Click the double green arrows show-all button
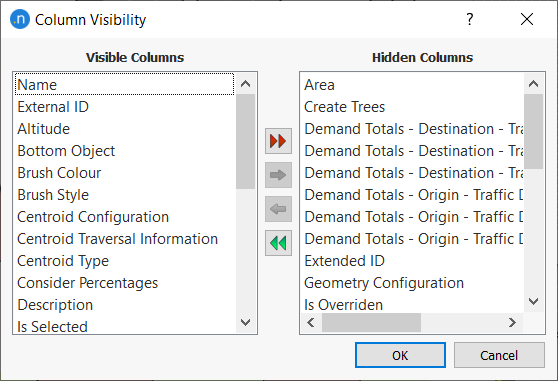 point(278,243)
